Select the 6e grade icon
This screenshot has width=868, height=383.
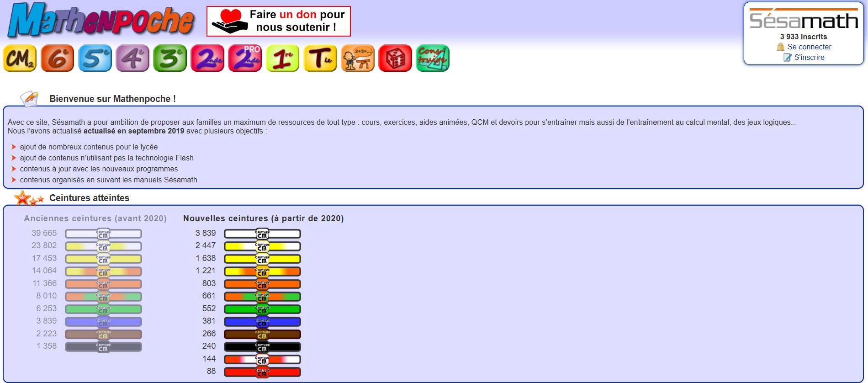coord(57,59)
